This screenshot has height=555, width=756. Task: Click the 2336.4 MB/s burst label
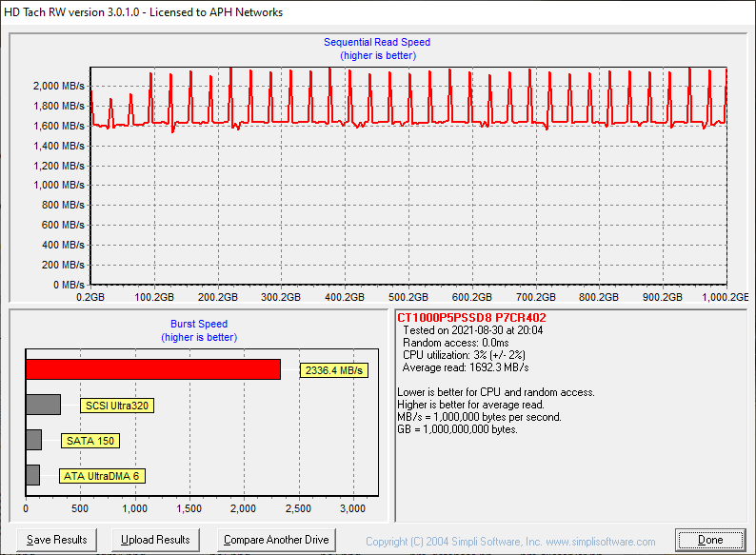click(335, 370)
